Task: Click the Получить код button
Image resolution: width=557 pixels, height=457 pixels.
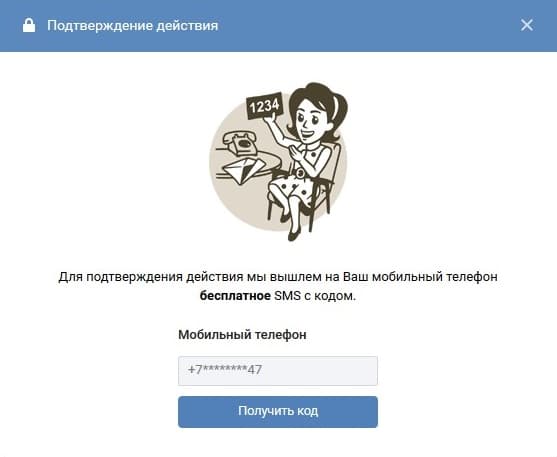Action: tap(278, 412)
